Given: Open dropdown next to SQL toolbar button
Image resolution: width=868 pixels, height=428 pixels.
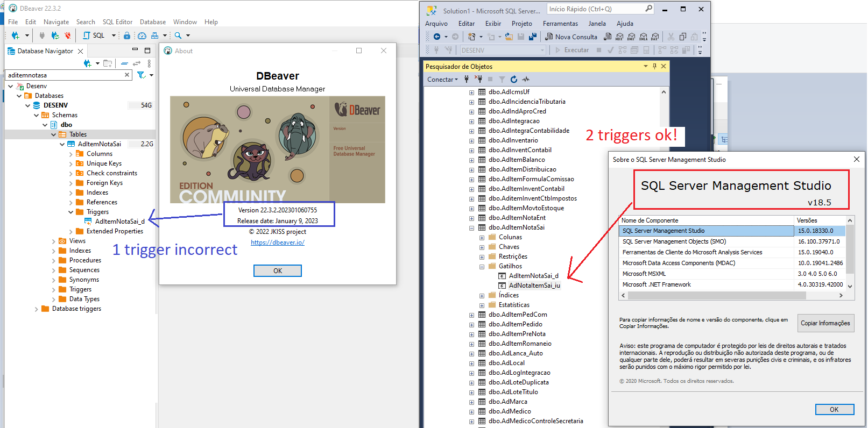Looking at the screenshot, I should click(x=114, y=35).
